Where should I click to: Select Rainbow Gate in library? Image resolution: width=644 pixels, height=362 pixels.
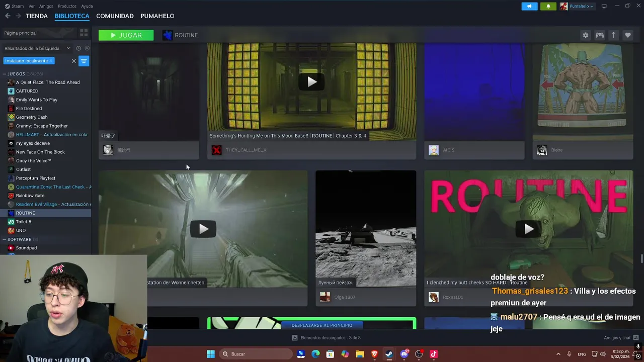click(30, 196)
